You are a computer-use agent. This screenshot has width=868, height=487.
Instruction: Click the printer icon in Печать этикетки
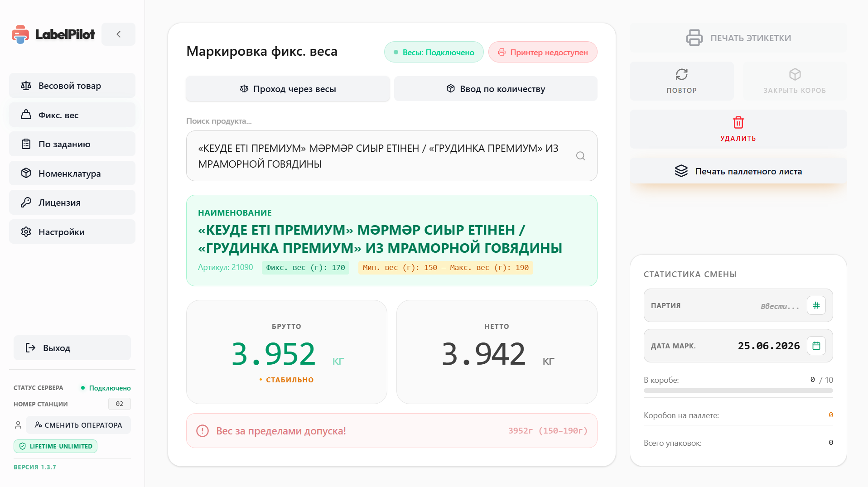click(694, 38)
